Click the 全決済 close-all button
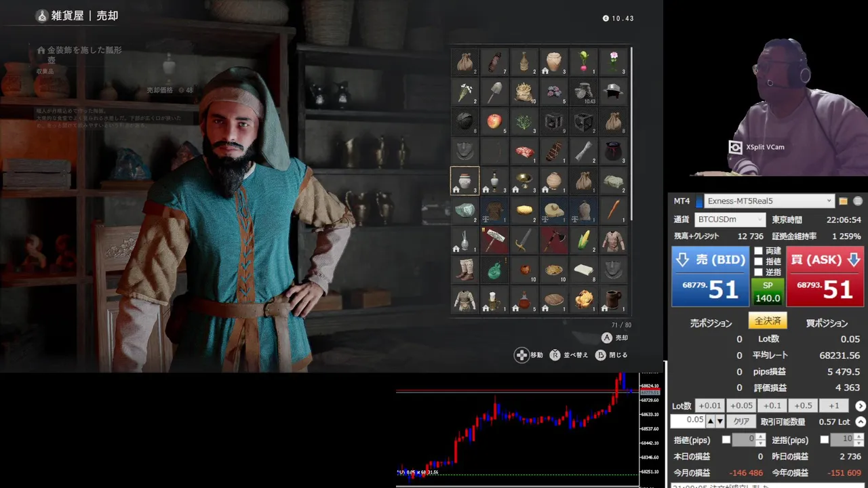 pyautogui.click(x=768, y=321)
